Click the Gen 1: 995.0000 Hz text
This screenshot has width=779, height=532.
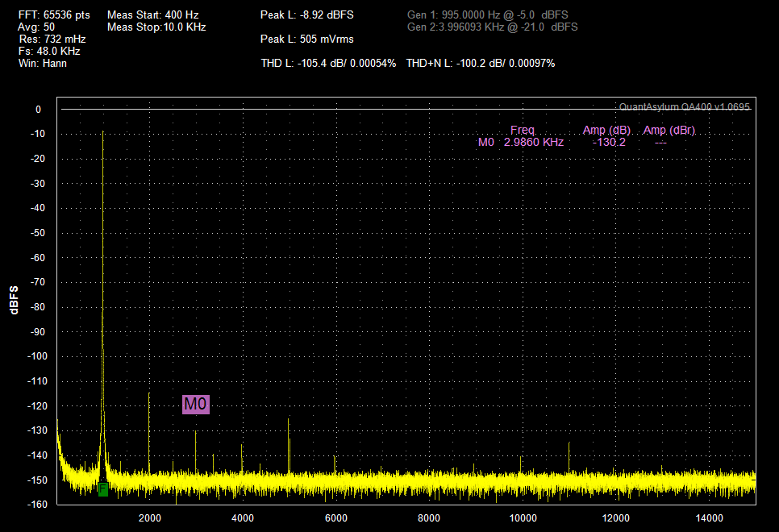click(487, 15)
